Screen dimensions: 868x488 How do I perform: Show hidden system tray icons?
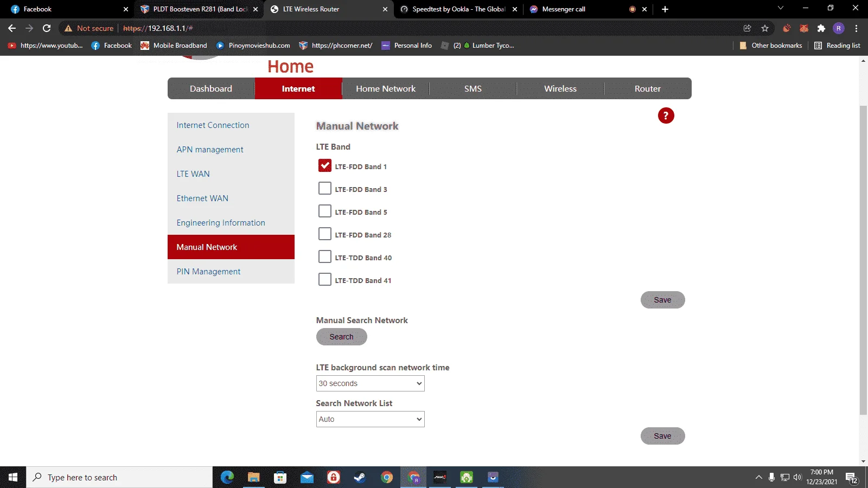coord(758,477)
